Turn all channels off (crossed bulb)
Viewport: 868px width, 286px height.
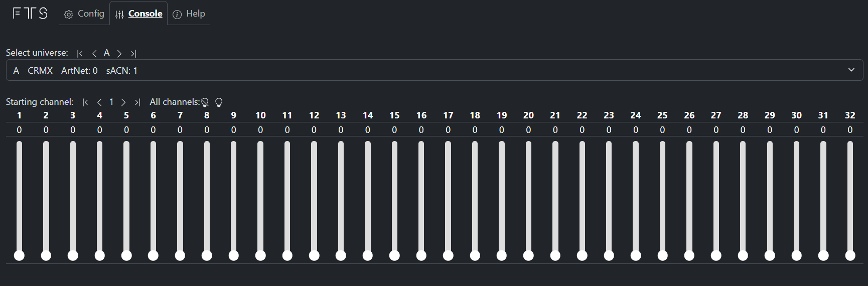coord(205,102)
